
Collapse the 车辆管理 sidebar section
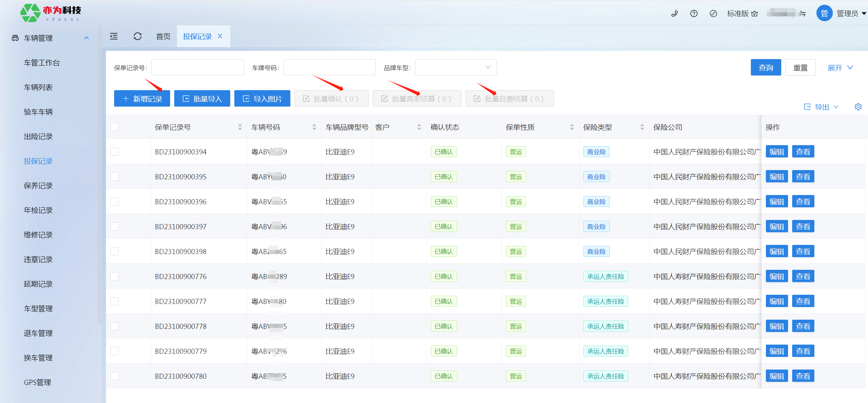(86, 38)
